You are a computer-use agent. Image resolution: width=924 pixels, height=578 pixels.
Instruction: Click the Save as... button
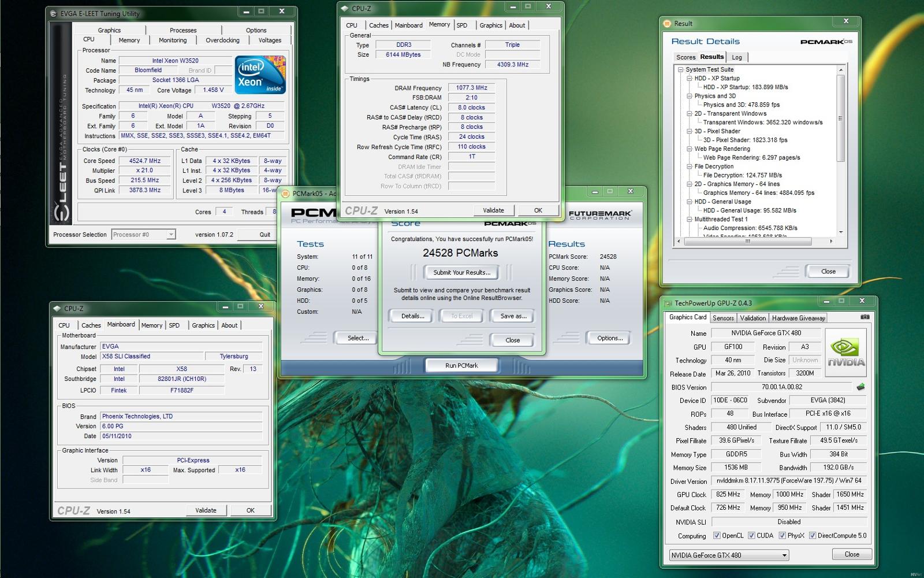point(513,316)
